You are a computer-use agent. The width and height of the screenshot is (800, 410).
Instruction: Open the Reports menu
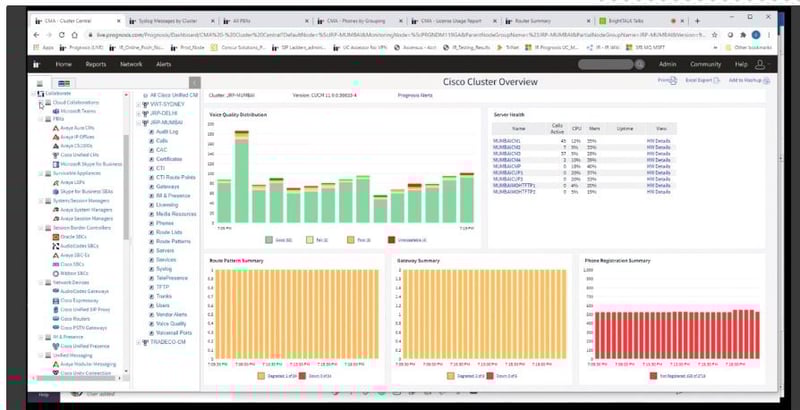point(96,64)
